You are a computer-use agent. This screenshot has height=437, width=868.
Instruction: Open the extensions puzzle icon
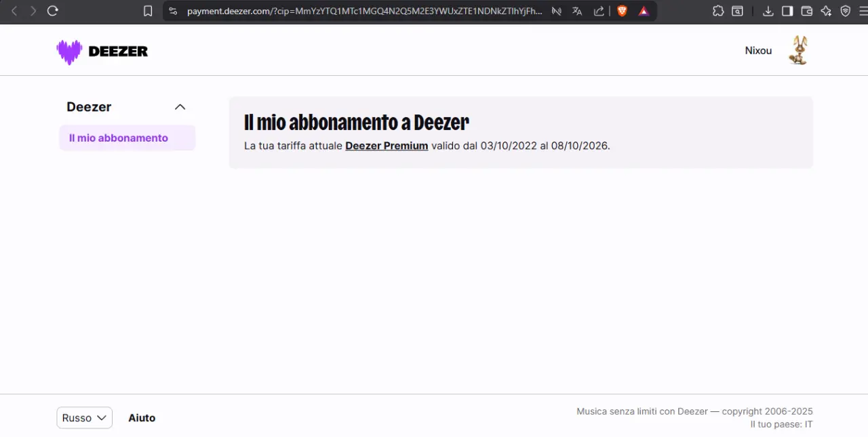tap(718, 11)
